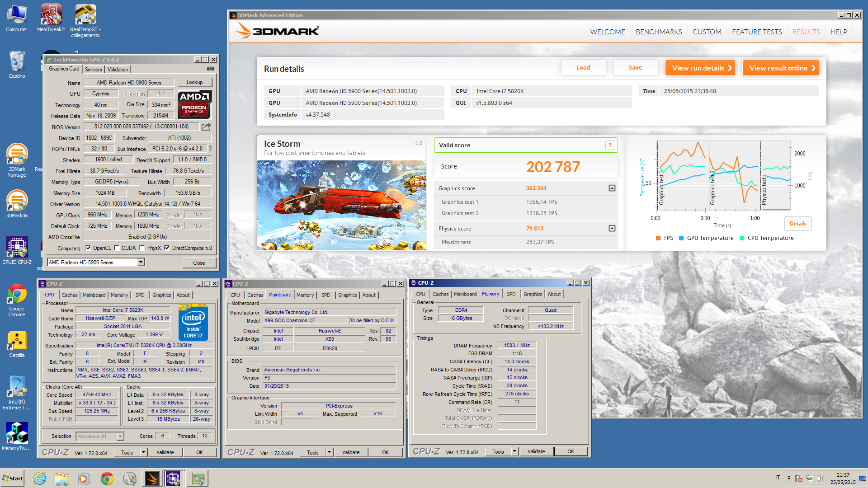Screen dimensions: 868x488
Task: Click View result online button
Action: tap(781, 68)
